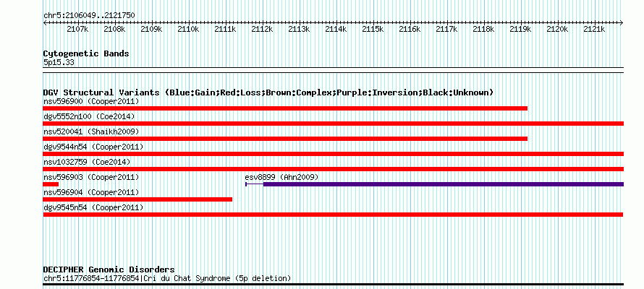Click the nsv596904 (Cooper2011) label
The width and height of the screenshot is (644, 289).
91,192
